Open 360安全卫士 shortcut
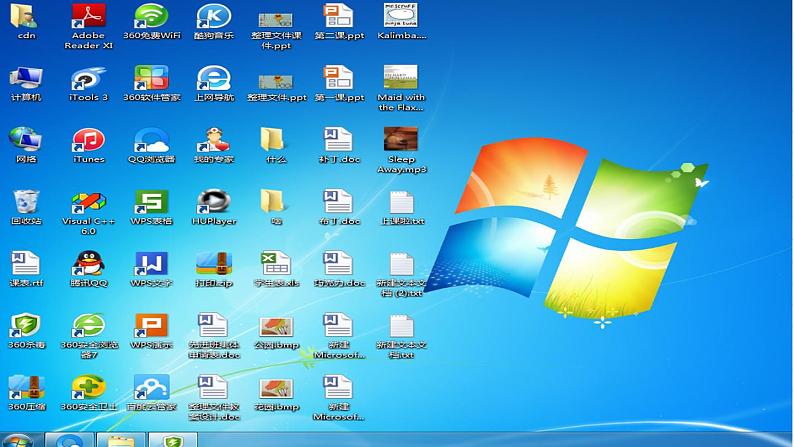The height and width of the screenshot is (447, 794). [88, 392]
